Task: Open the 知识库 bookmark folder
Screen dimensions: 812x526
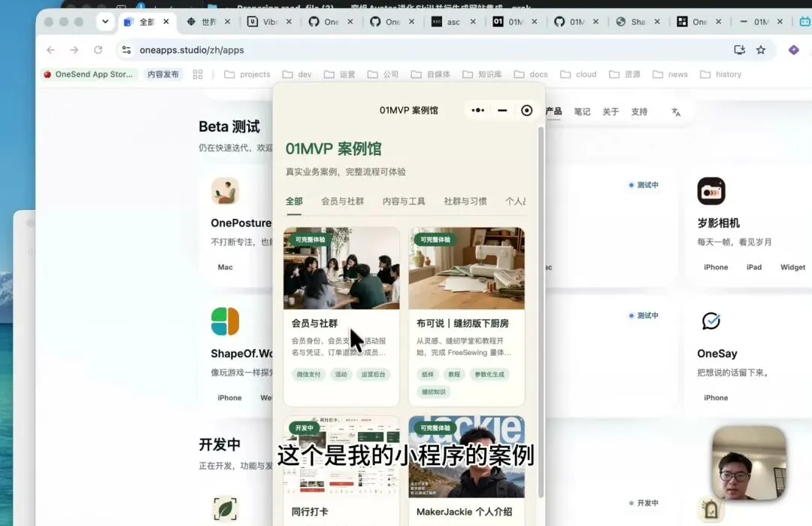Action: [x=482, y=74]
